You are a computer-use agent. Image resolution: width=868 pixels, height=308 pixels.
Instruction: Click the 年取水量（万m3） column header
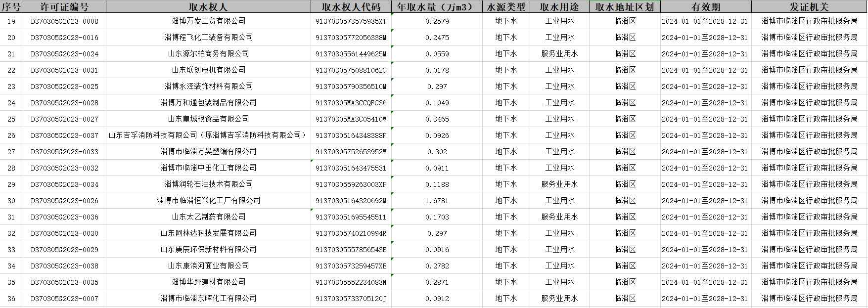point(437,7)
